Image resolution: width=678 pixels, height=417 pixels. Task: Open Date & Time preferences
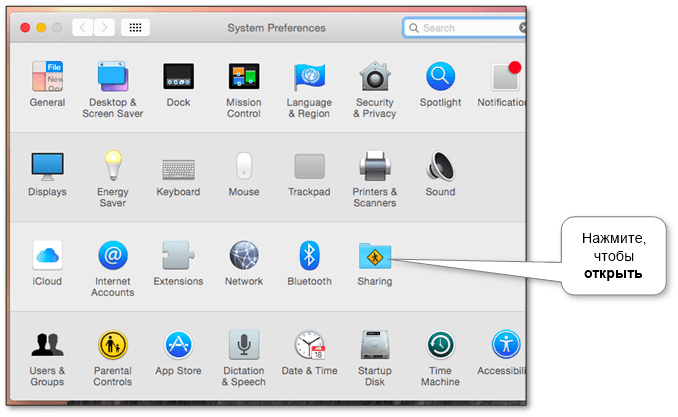point(309,352)
